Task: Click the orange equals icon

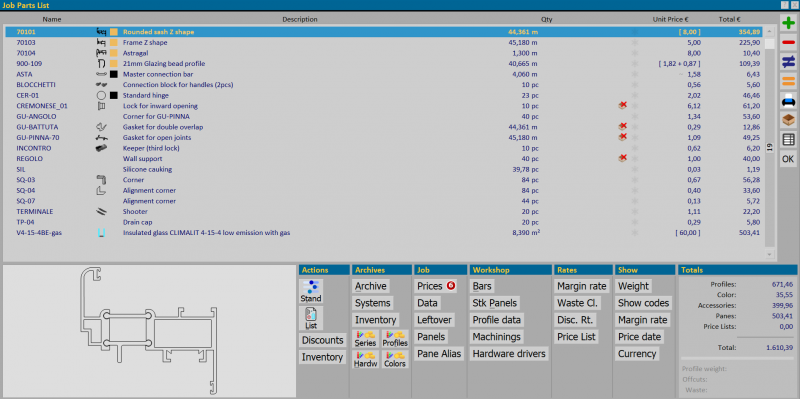Action: click(x=788, y=81)
